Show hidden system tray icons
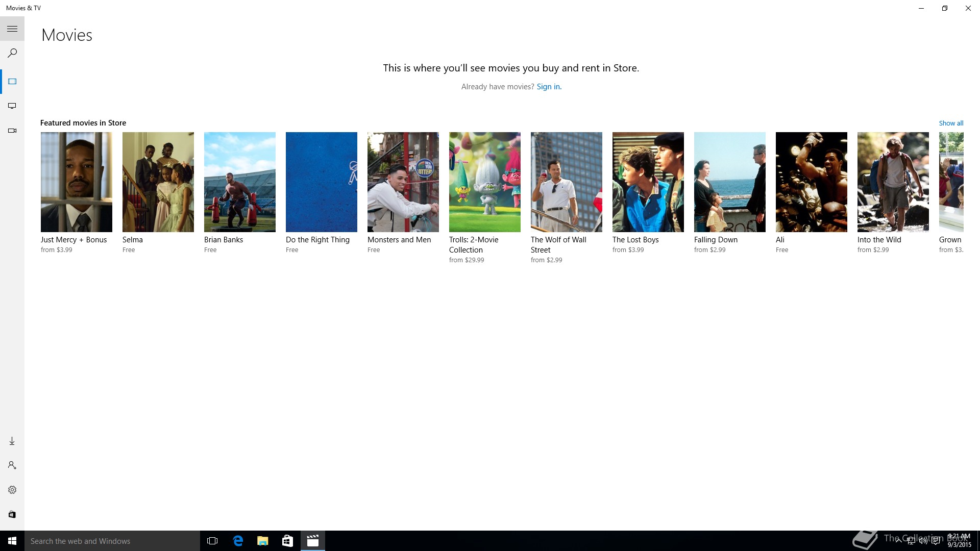 tap(898, 541)
